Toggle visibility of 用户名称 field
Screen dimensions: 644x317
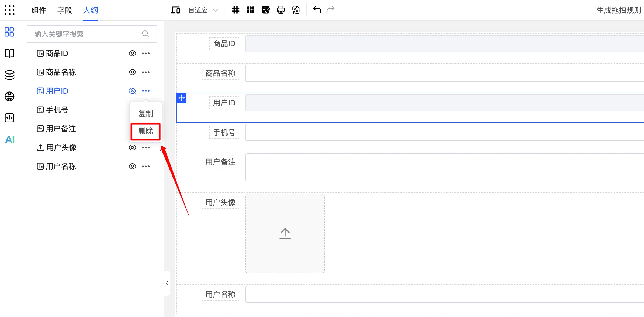[132, 166]
